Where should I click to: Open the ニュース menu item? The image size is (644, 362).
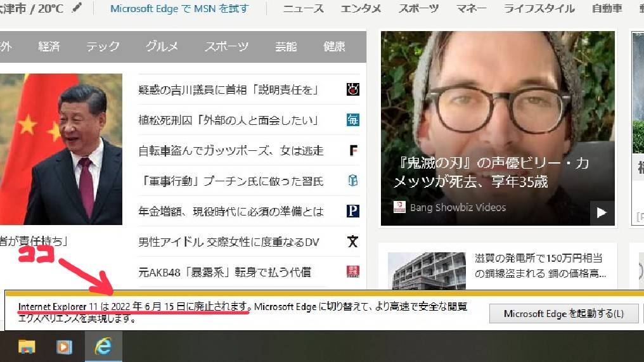[x=304, y=9]
